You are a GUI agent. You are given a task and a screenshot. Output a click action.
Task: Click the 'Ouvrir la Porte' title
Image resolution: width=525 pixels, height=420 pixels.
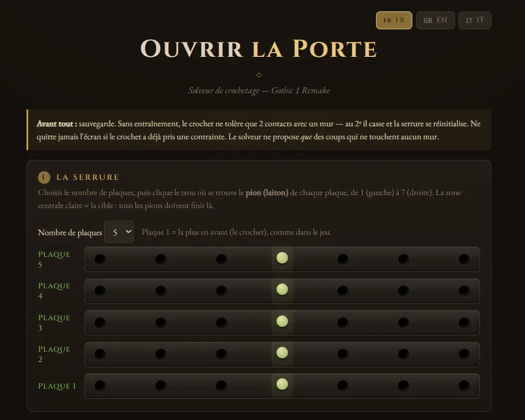pos(259,49)
